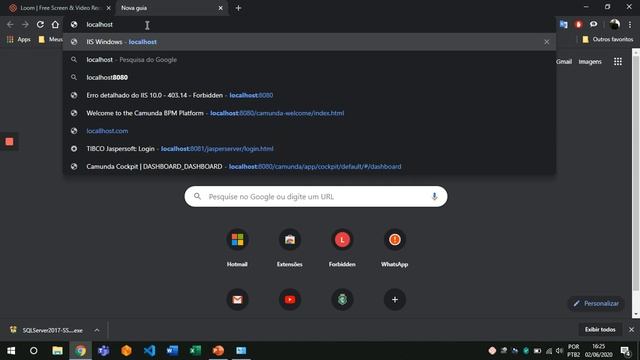Start voice search with the microphone icon
640x360 pixels.
click(x=434, y=196)
